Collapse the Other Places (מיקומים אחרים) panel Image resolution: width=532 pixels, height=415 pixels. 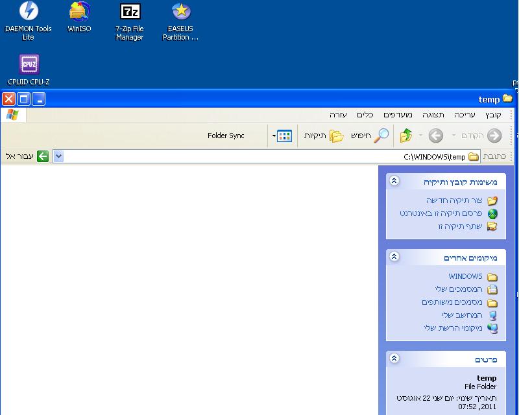(394, 257)
